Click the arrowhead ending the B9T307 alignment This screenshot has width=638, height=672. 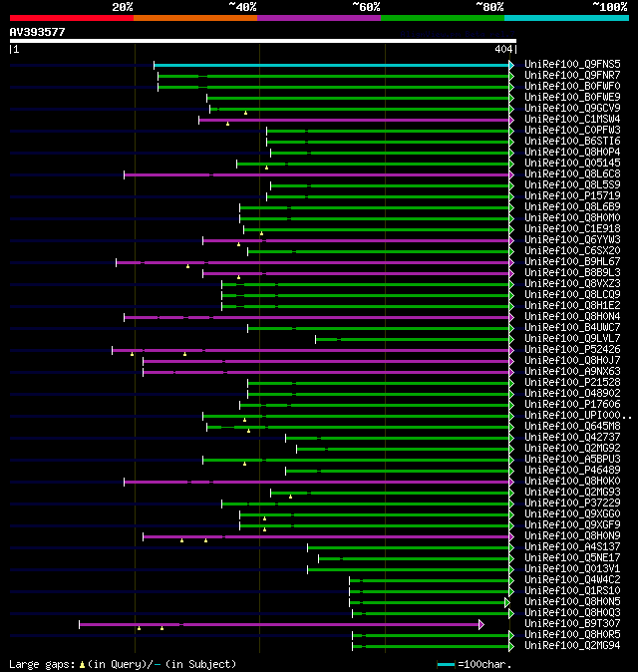481,625
